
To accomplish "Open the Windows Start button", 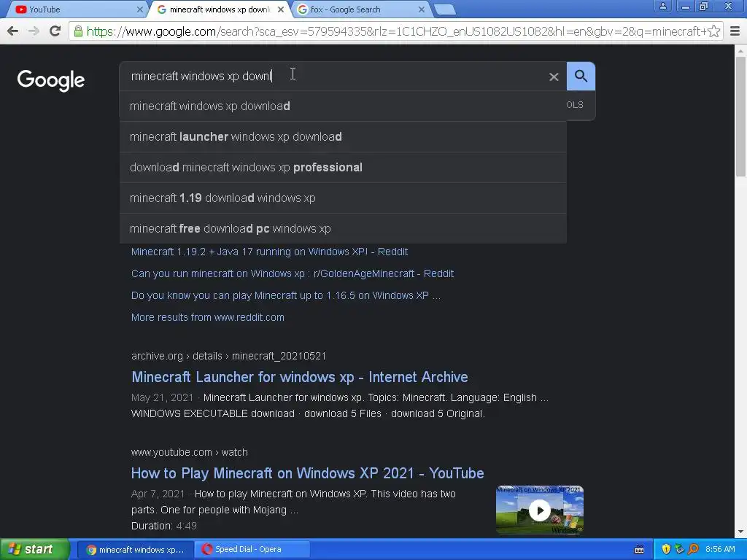I will (34, 549).
